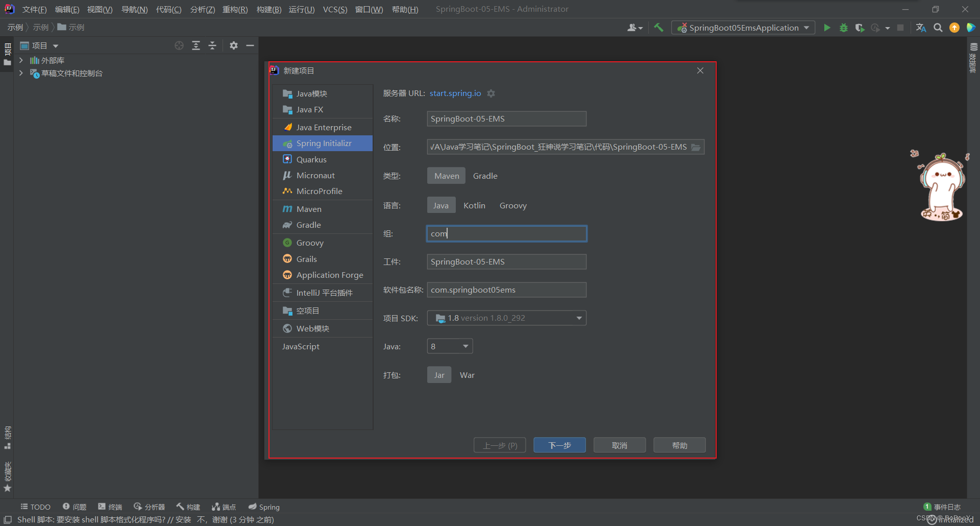Image resolution: width=980 pixels, height=526 pixels.
Task: Open the TODO tool window
Action: (35, 507)
